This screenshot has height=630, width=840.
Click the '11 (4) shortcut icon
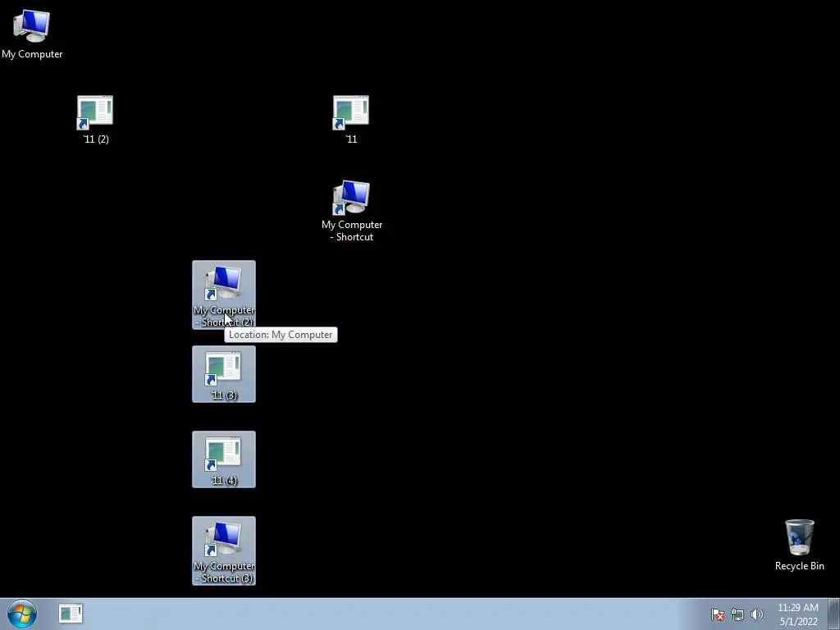click(x=224, y=459)
